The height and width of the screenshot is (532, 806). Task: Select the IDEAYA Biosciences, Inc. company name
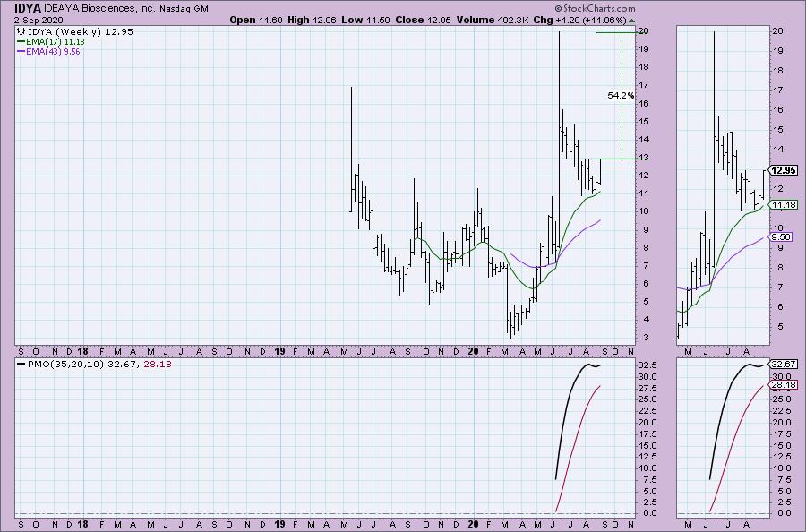(x=99, y=9)
